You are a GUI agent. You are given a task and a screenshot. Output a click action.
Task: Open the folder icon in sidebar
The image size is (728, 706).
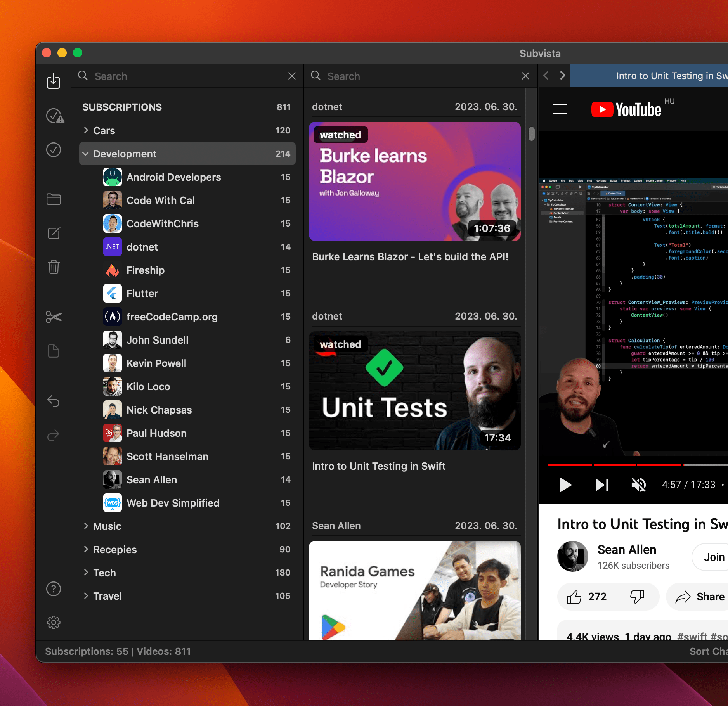(53, 199)
